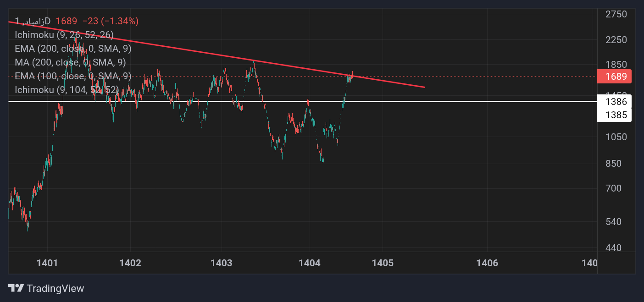The image size is (644, 302).
Task: Select the symbol title with 1D timeframe
Action: 33,21
